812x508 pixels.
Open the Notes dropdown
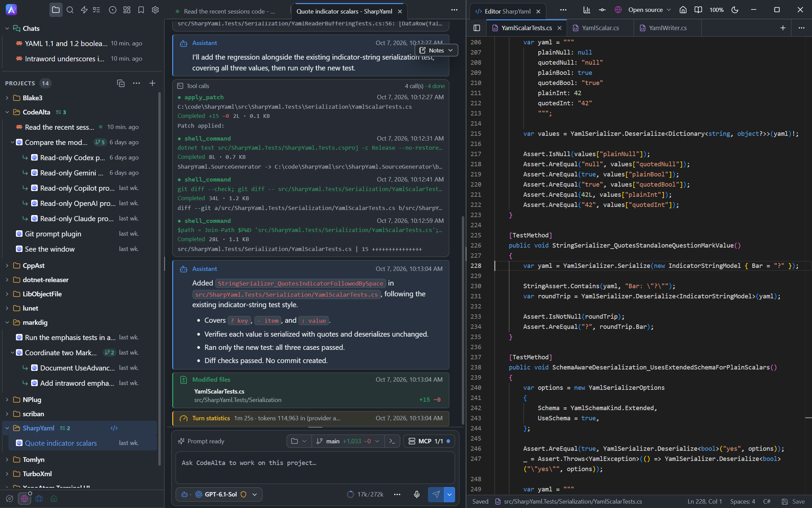(x=436, y=50)
